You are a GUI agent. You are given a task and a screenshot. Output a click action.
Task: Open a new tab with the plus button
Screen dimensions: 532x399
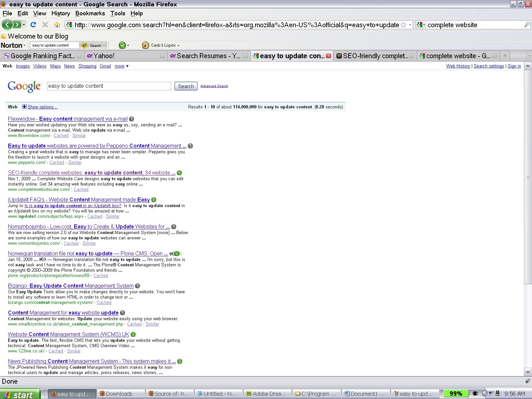point(505,56)
